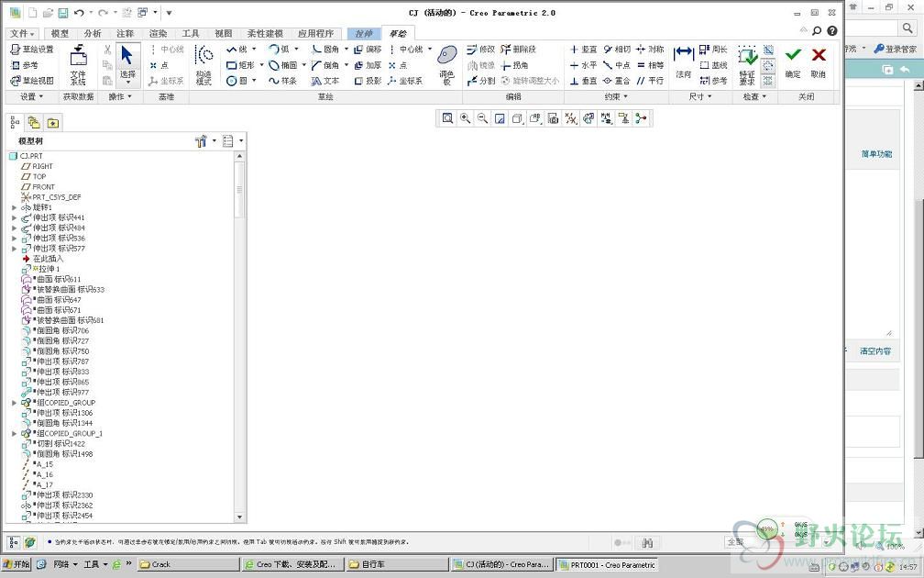Open the Windows 开始 start button
Viewport: 924px width, 578px height.
[x=16, y=564]
